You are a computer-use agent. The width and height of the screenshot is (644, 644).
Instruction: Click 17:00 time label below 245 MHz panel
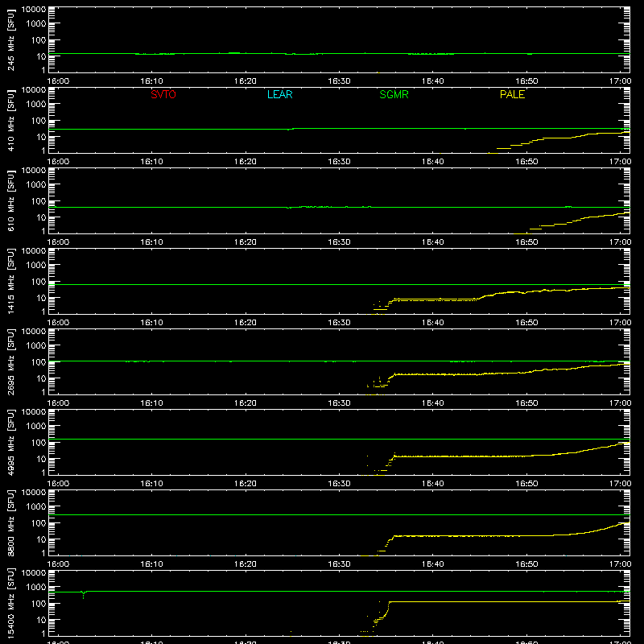click(620, 81)
